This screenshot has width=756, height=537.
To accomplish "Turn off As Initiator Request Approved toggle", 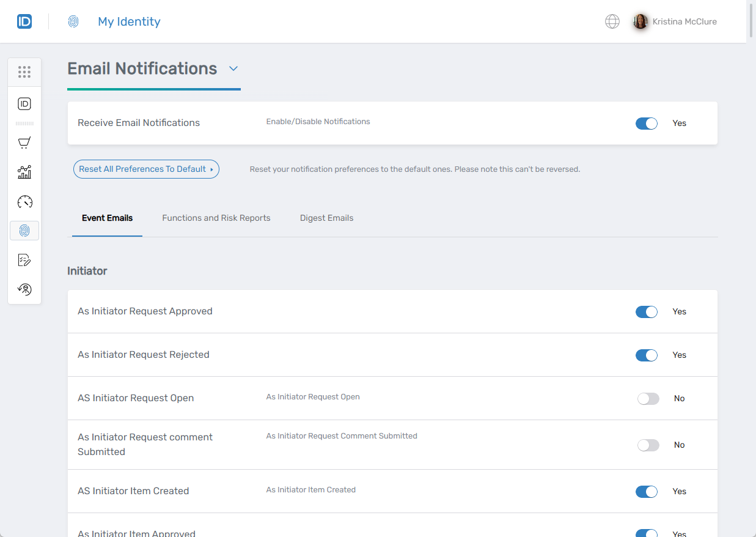I will tap(646, 312).
